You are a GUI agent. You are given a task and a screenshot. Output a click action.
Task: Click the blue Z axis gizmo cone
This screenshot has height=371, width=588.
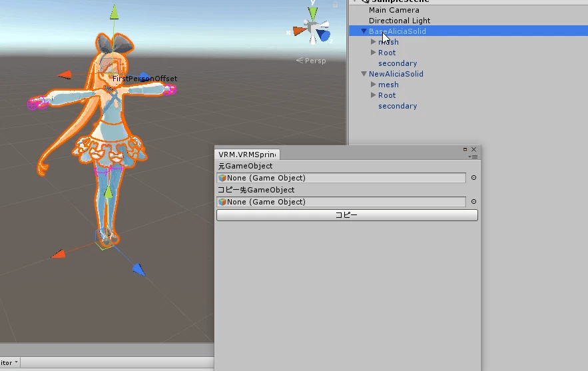click(323, 35)
